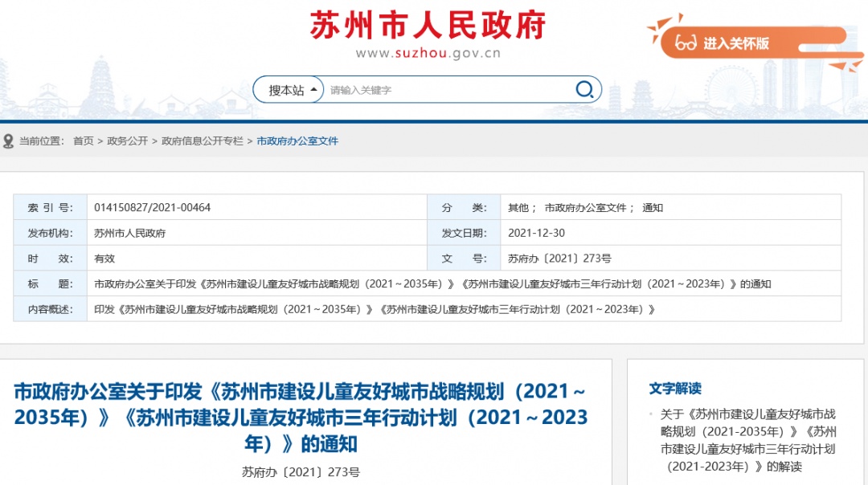
Task: Focus the 请输入关键字 search field
Action: click(x=446, y=90)
